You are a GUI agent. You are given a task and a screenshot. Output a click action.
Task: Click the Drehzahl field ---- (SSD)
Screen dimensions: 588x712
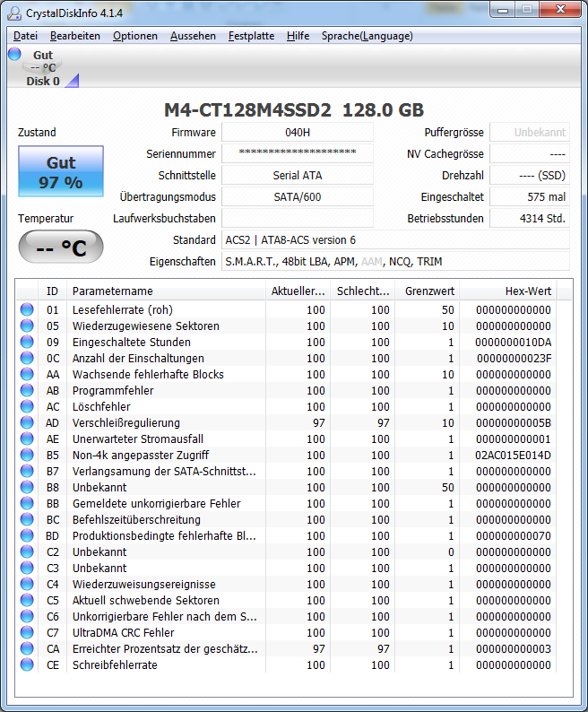(530, 175)
